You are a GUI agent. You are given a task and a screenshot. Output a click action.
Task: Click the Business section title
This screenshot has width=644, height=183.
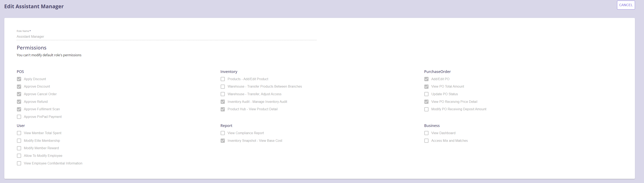[432, 126]
